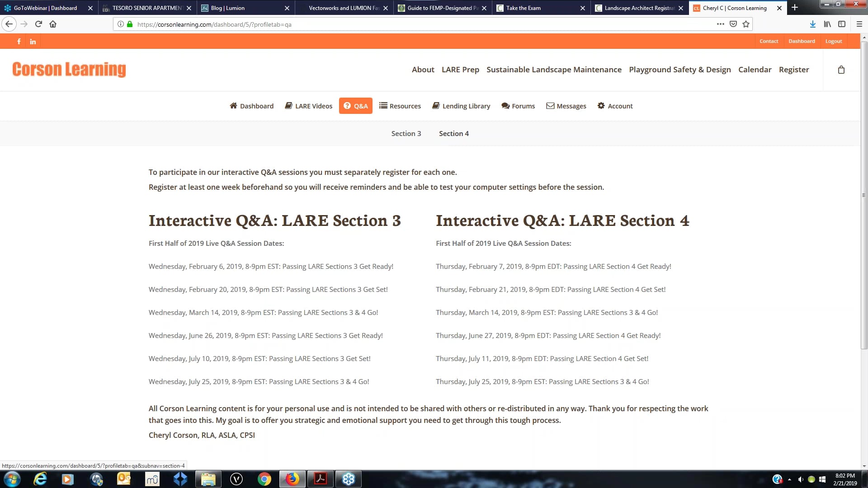
Task: Open the Firefox Library icon
Action: 827,24
